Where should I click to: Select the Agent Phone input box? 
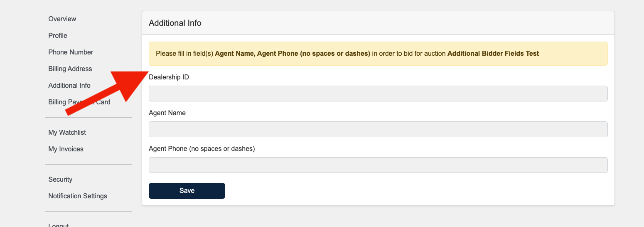[378, 165]
